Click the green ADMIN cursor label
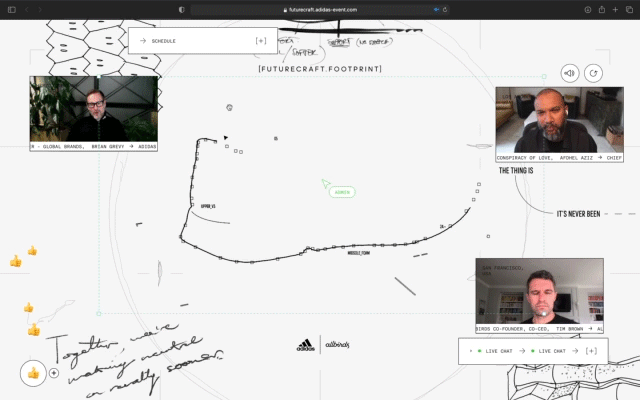 342,192
